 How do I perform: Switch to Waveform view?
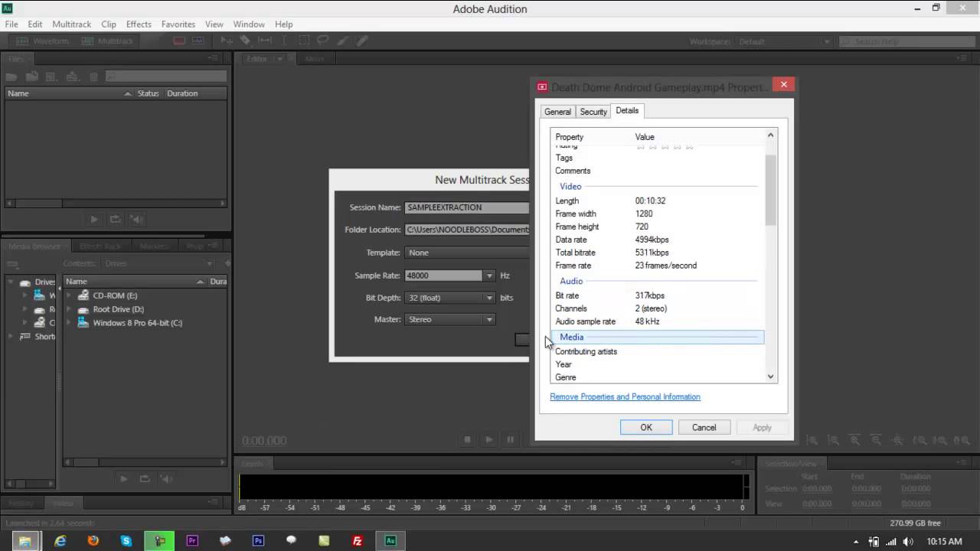pos(43,41)
